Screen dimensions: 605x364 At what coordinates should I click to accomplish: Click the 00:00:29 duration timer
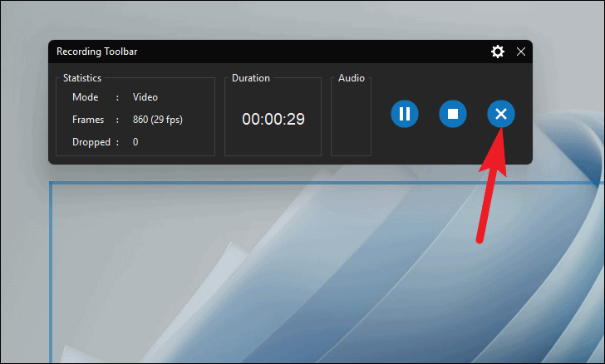tap(273, 119)
